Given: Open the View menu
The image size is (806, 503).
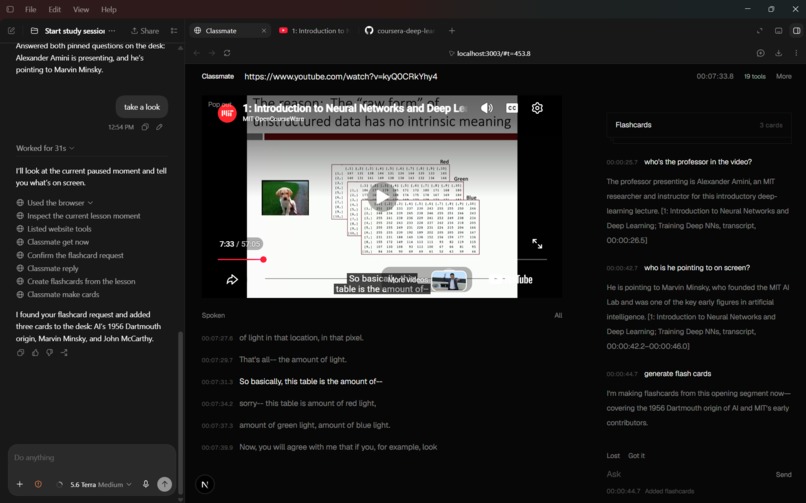Looking at the screenshot, I should coord(81,9).
